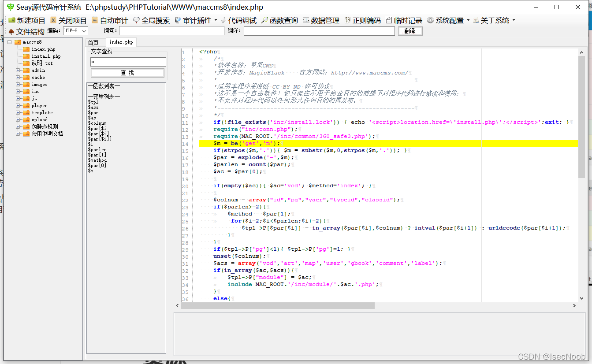Expand the js folder node

click(18, 99)
